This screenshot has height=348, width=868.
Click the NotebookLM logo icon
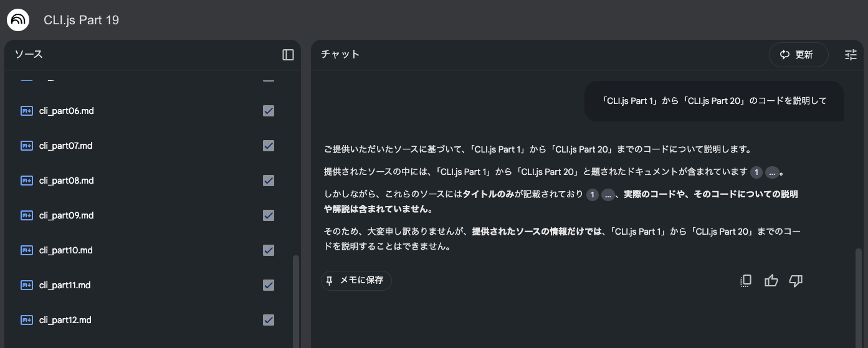pyautogui.click(x=17, y=20)
